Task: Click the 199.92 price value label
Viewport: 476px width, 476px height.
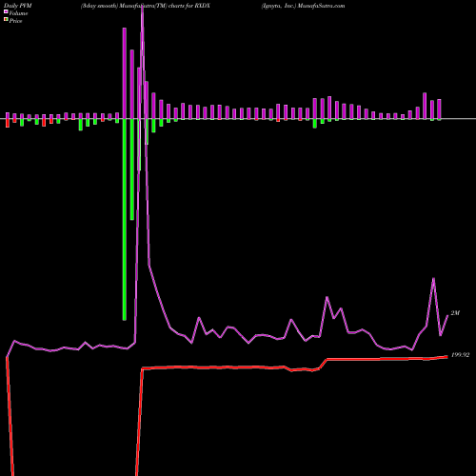Action: [460, 355]
